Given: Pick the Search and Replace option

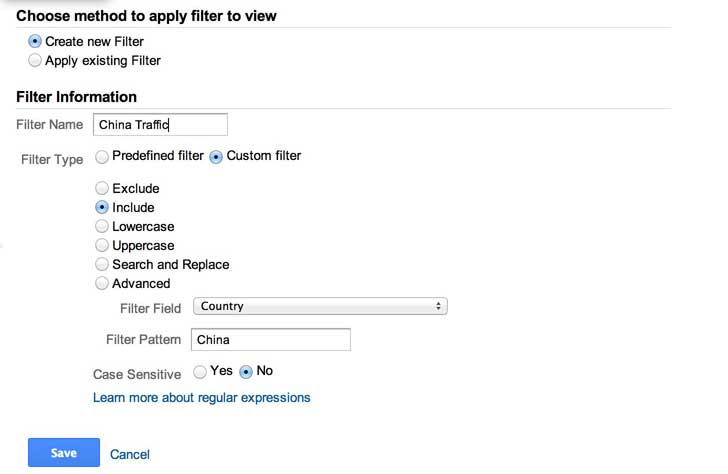Looking at the screenshot, I should click(x=102, y=264).
